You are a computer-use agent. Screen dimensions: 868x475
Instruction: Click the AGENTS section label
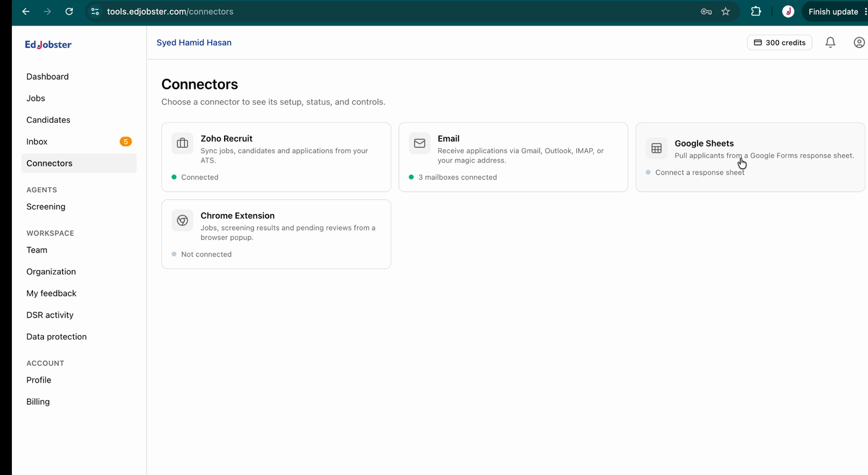pos(42,190)
